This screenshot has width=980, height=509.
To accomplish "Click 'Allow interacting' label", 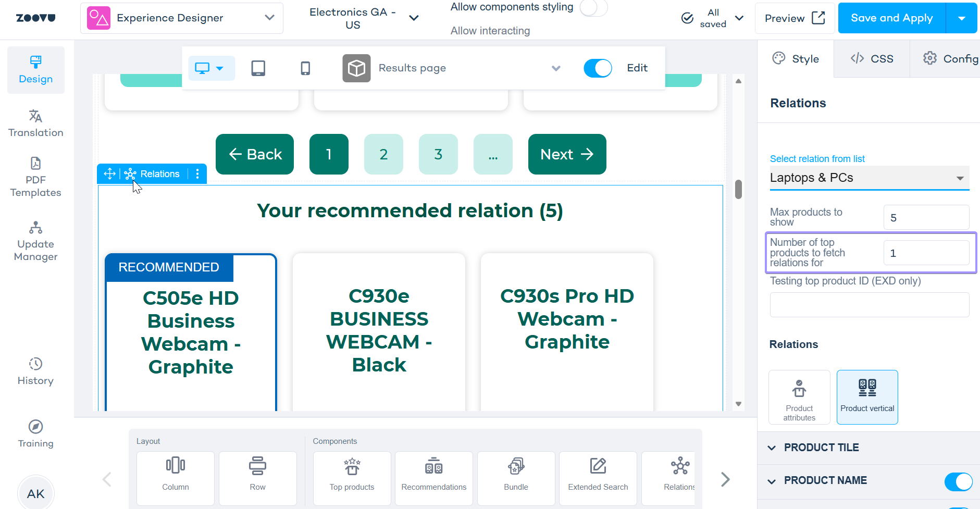I will 490,31.
